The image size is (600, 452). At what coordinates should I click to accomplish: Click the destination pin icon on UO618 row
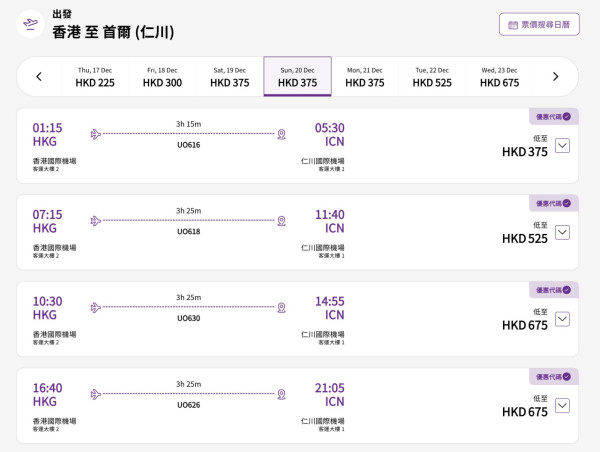281,221
